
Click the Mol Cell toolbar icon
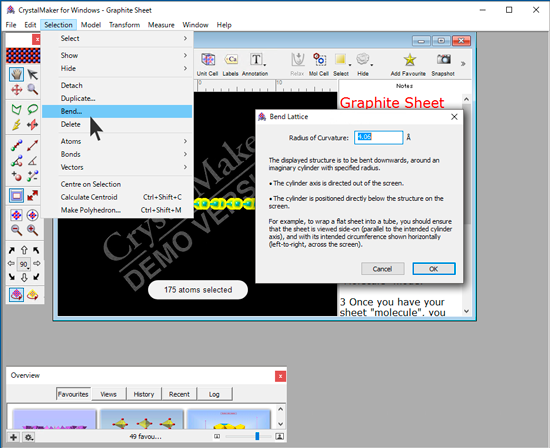pyautogui.click(x=318, y=64)
